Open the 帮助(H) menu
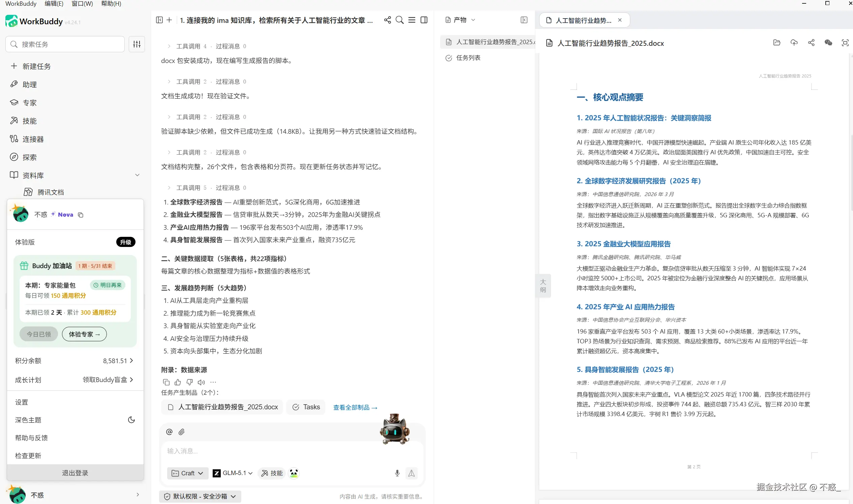This screenshot has width=853, height=504. tap(111, 4)
